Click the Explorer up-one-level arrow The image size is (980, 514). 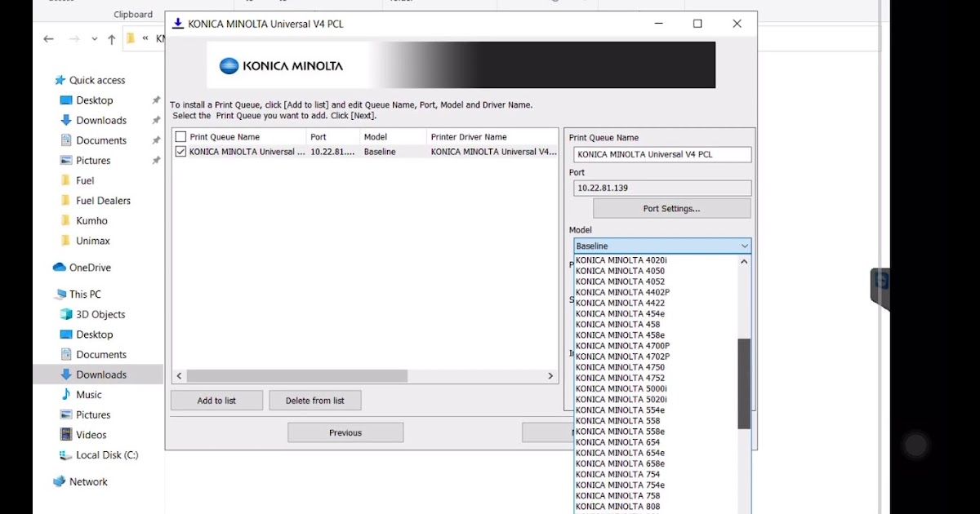pyautogui.click(x=112, y=38)
